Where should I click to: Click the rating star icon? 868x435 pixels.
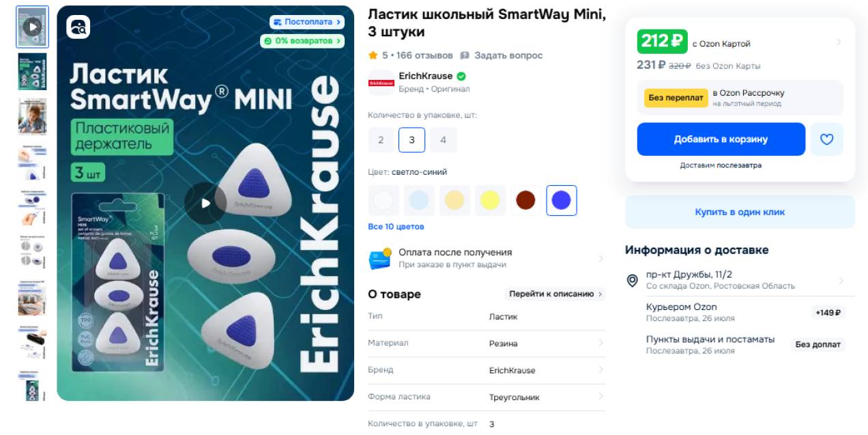[x=373, y=55]
